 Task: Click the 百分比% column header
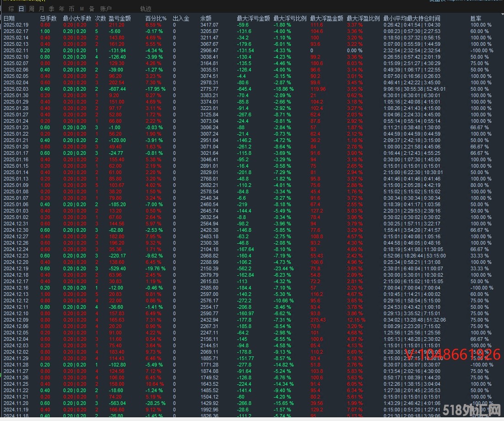[156, 18]
